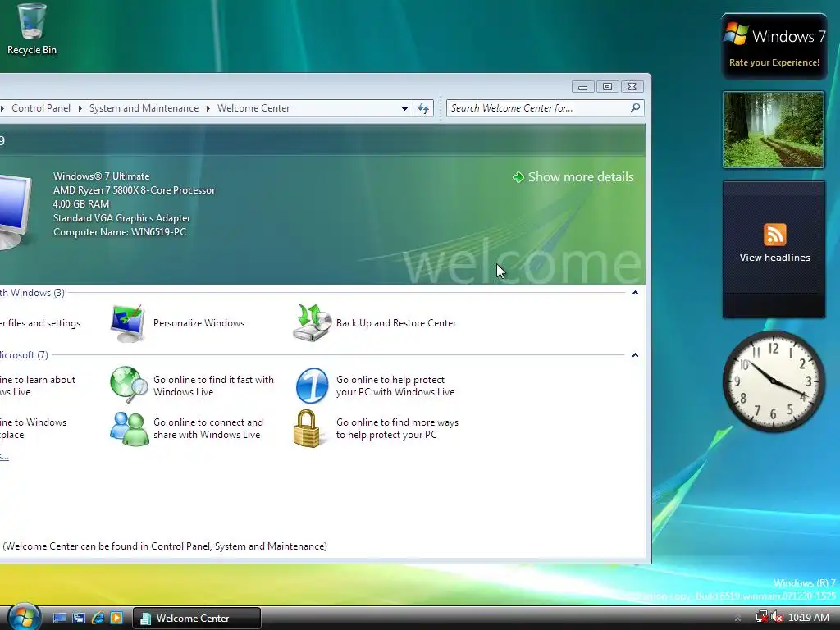Click the Welcome Center taskbar button
The width and height of the screenshot is (840, 630).
[x=197, y=619]
